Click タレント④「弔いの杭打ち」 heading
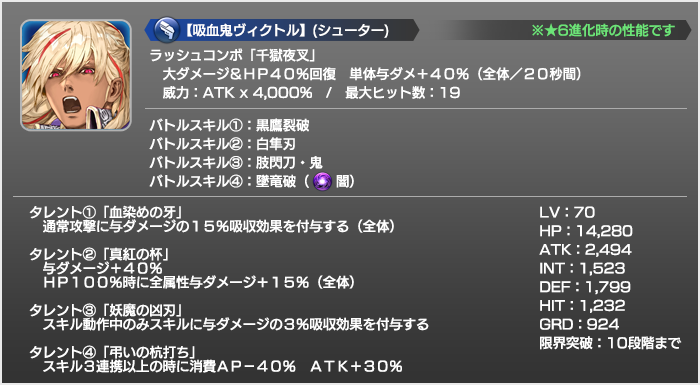 click(114, 352)
